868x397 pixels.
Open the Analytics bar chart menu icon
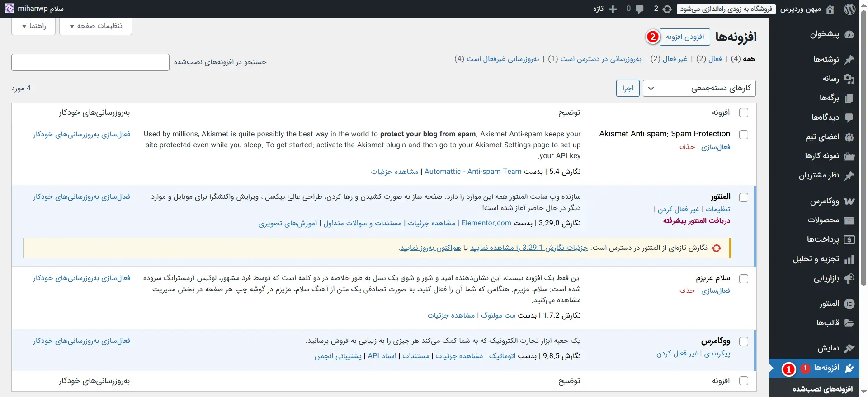(849, 259)
